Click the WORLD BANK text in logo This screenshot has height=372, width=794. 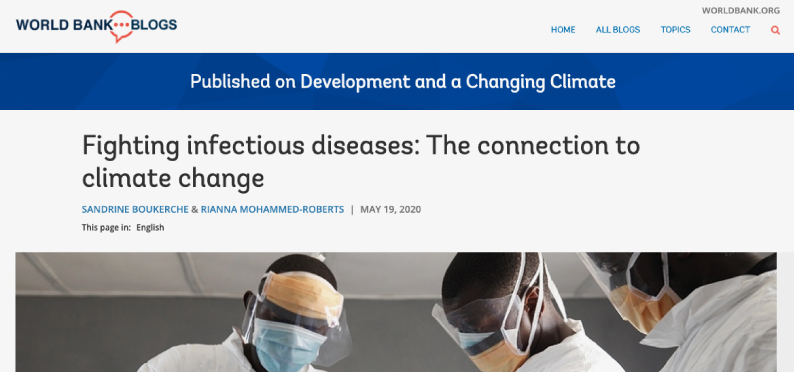click(x=63, y=24)
